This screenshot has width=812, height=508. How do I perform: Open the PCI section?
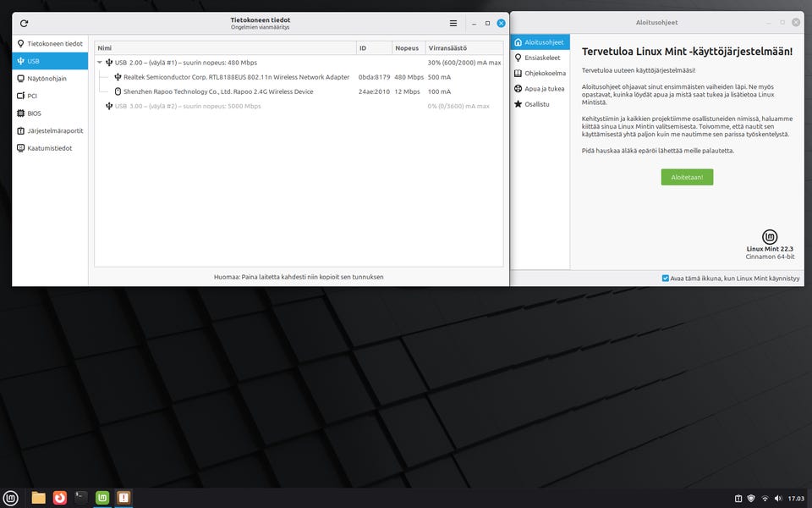point(50,96)
